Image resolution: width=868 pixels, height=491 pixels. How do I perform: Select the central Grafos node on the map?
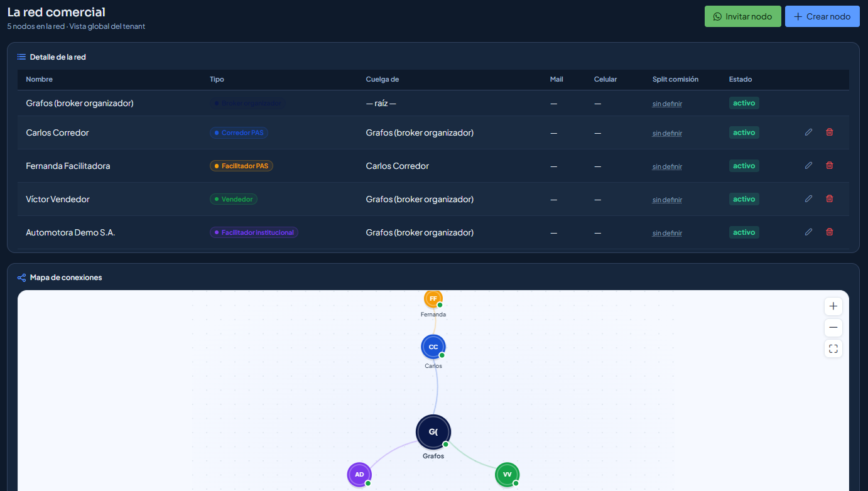(433, 432)
